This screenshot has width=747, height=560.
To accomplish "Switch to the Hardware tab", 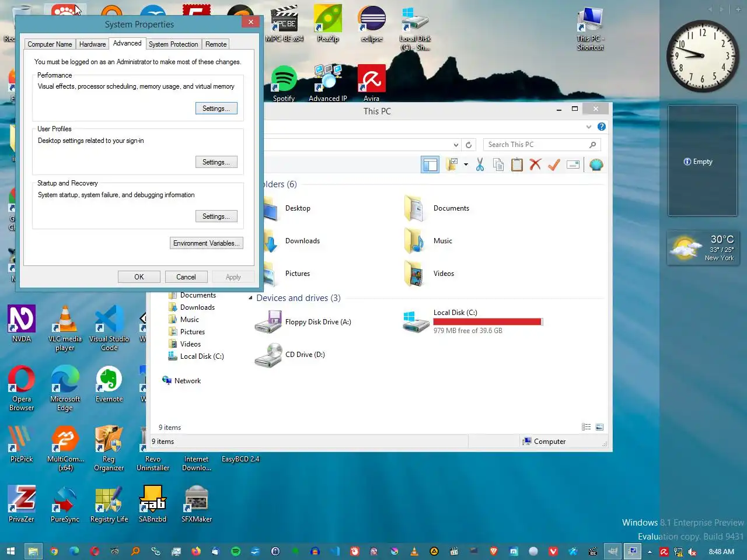I will point(92,44).
